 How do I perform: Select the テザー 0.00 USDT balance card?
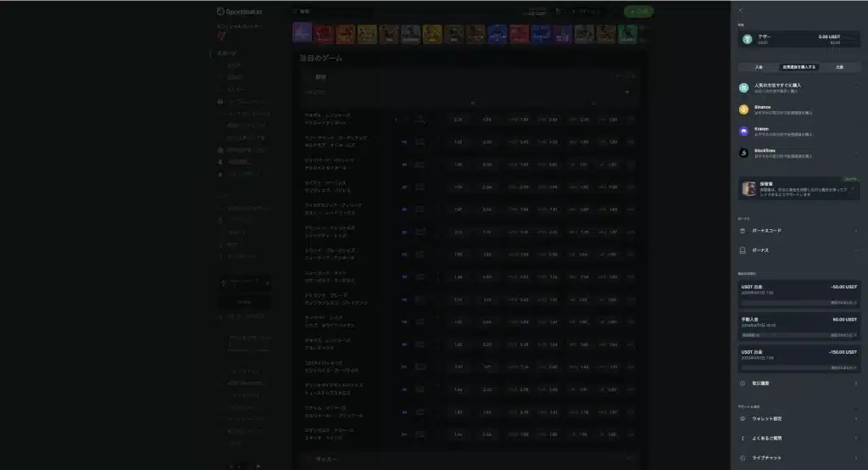(x=798, y=39)
